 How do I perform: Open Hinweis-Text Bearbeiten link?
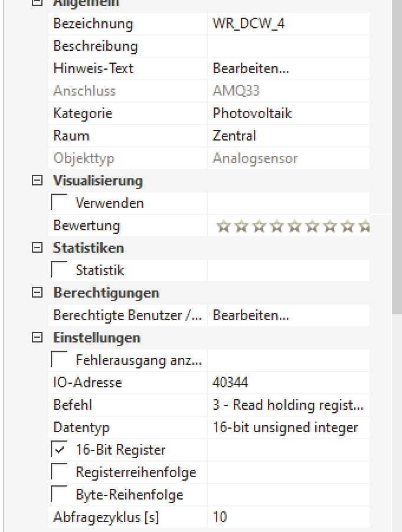click(x=251, y=68)
